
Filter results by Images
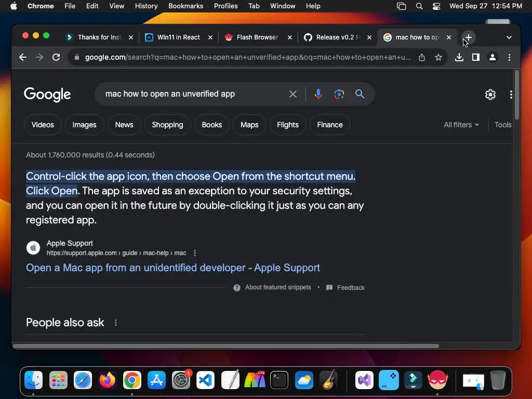pos(84,125)
